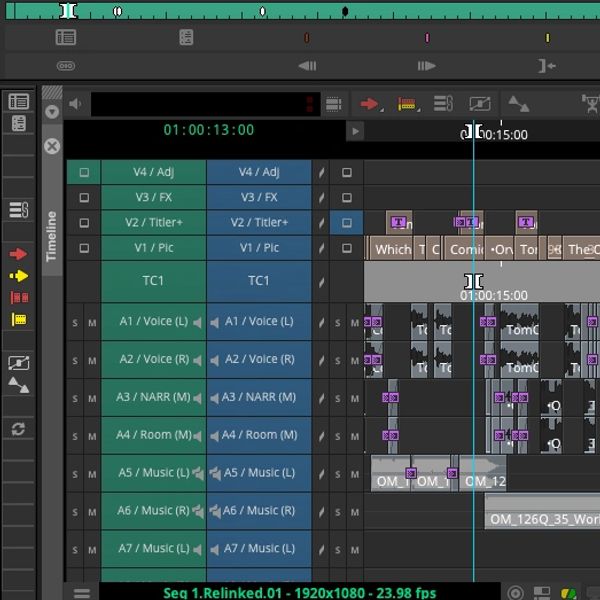This screenshot has height=600, width=600.
Task: Toggle highlighted V2 / Titler+ record monitor checkbox
Action: tap(347, 223)
